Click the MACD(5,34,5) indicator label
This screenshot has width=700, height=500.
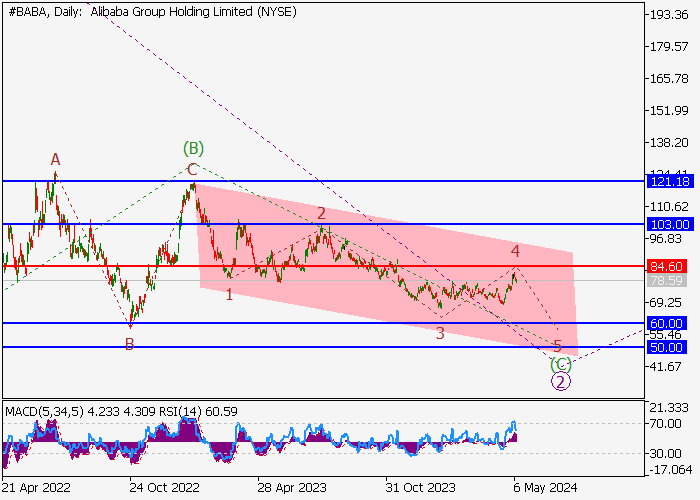44,412
